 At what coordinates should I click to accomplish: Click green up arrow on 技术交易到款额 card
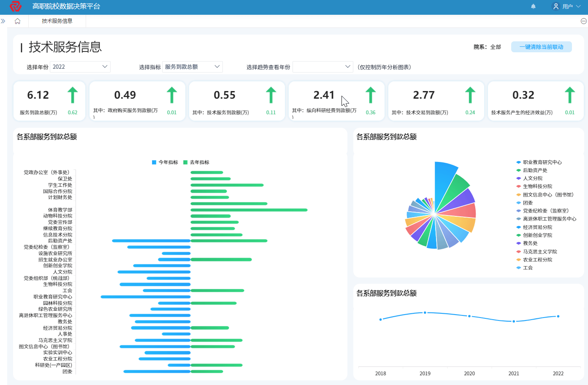tap(470, 95)
